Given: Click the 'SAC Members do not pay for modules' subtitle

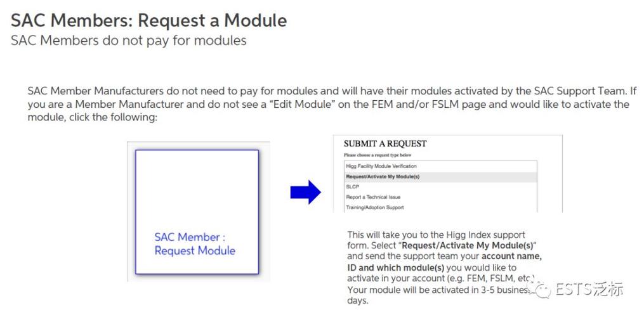Looking at the screenshot, I should coord(129,41).
